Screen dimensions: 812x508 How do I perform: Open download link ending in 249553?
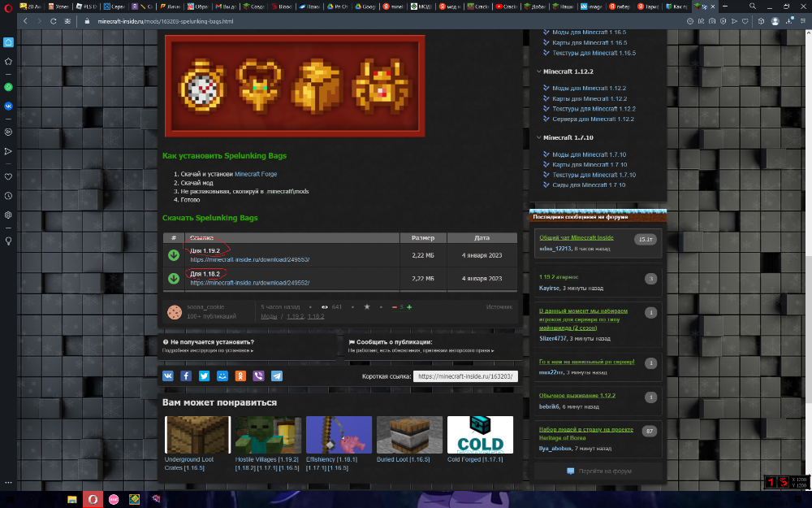(249, 260)
